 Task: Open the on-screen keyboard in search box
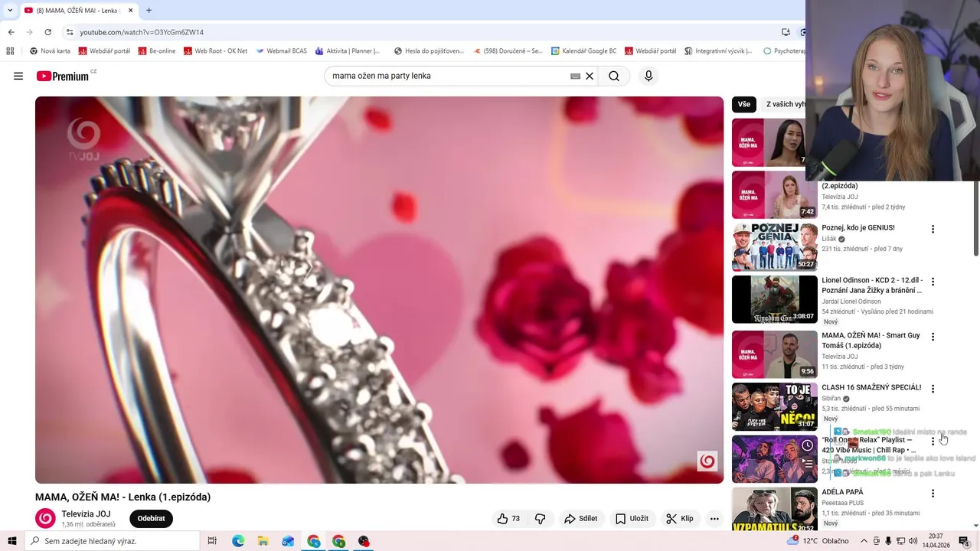[x=575, y=76]
